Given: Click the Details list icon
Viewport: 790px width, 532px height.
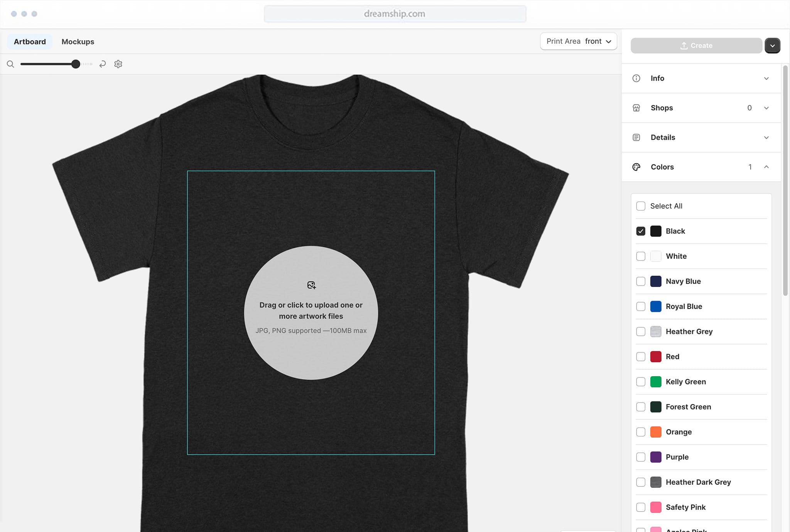Looking at the screenshot, I should [636, 138].
